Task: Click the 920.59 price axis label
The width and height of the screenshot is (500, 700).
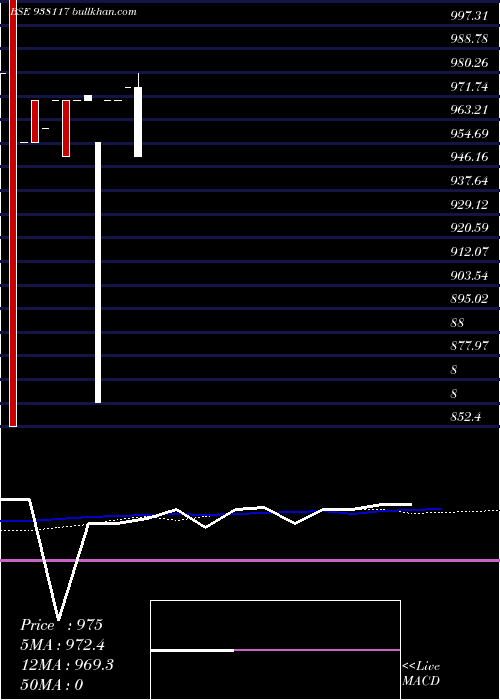Action: (x=469, y=228)
